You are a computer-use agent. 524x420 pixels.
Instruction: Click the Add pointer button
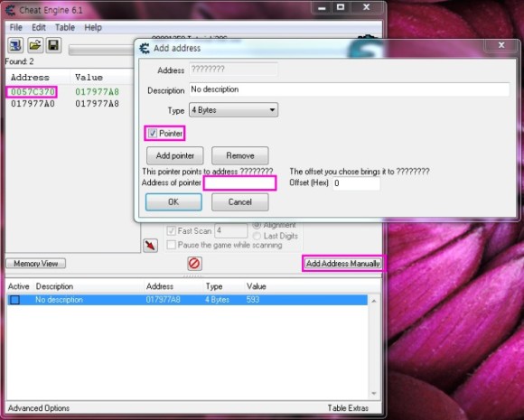coord(174,155)
